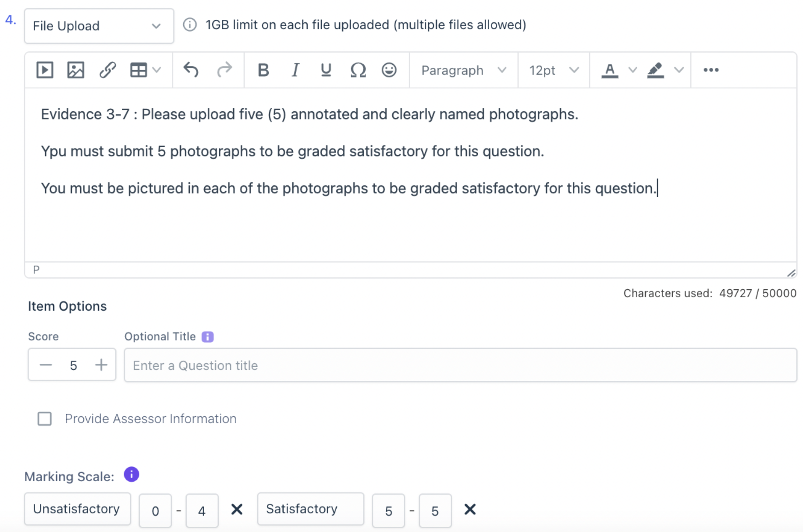
Task: Click the 'You must be pictured' line
Action: point(349,188)
